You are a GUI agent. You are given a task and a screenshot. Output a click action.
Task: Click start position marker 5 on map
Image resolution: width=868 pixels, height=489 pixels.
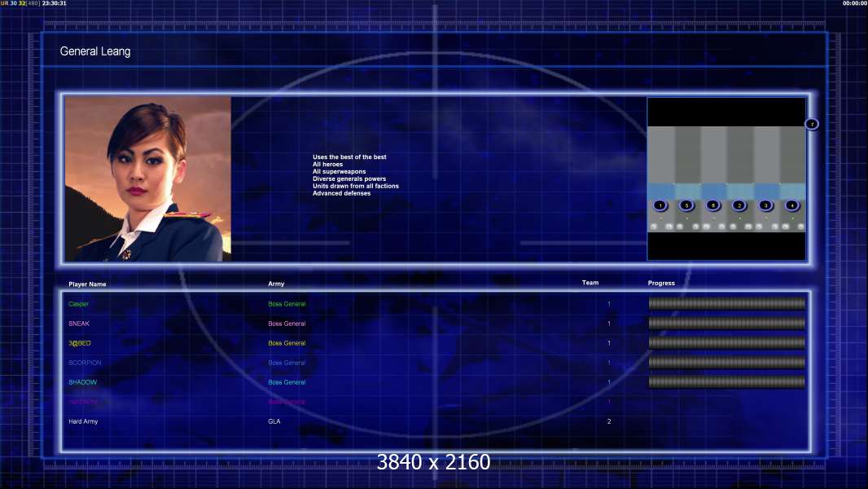pos(686,205)
